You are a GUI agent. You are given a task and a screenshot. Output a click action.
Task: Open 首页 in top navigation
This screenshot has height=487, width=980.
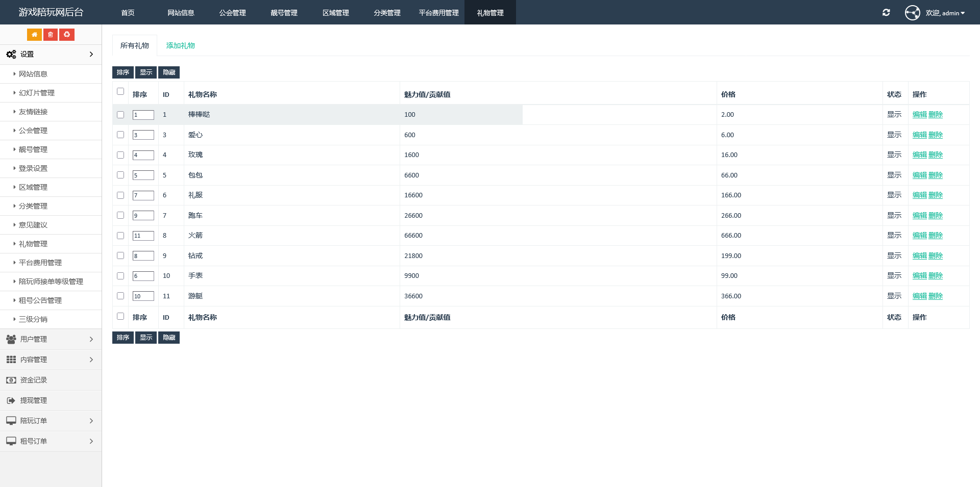coord(128,13)
